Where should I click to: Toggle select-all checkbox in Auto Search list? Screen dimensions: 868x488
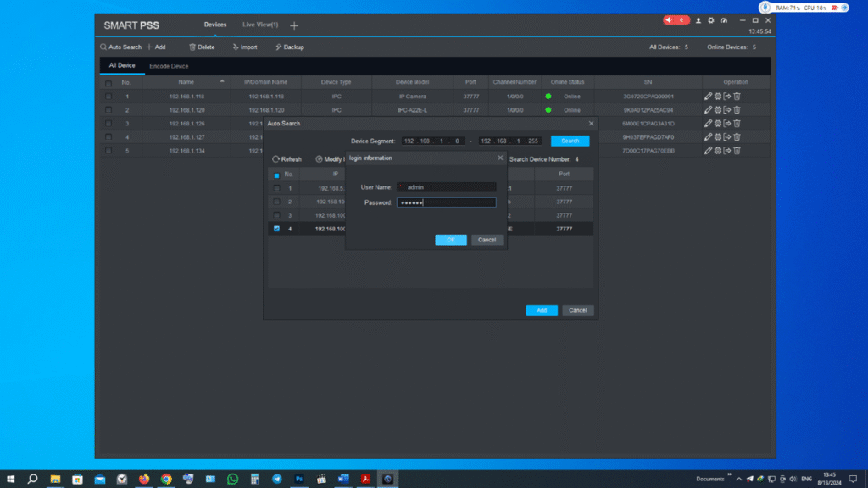277,175
